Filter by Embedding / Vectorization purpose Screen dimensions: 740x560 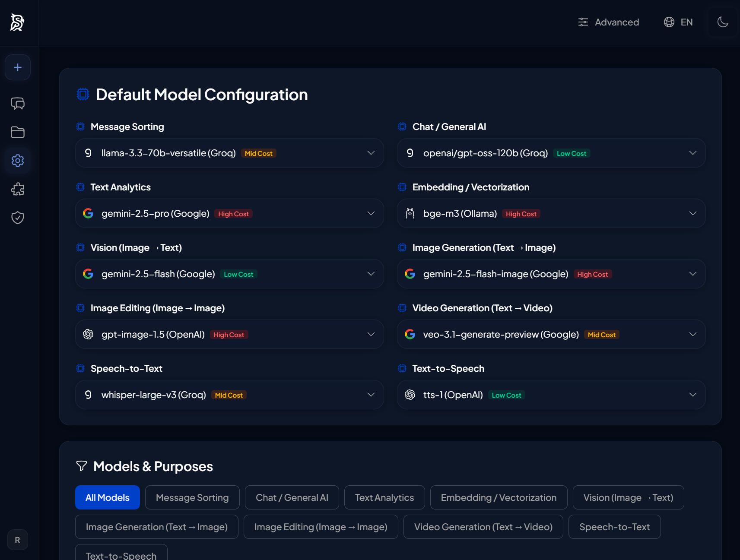click(499, 497)
